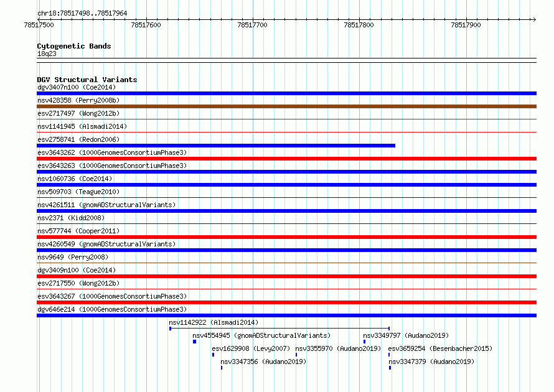Viewport: 554px width, 392px height.
Task: Click ruler position 78517600
Action: 146,25
